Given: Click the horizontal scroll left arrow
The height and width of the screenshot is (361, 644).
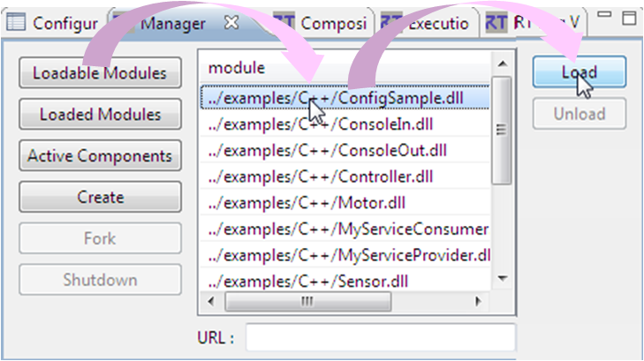Looking at the screenshot, I should tap(211, 302).
